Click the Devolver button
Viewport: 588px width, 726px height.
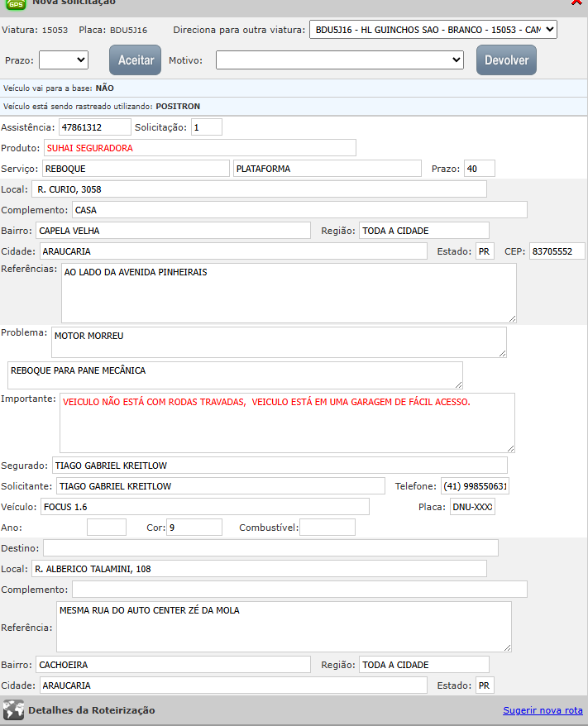506,60
